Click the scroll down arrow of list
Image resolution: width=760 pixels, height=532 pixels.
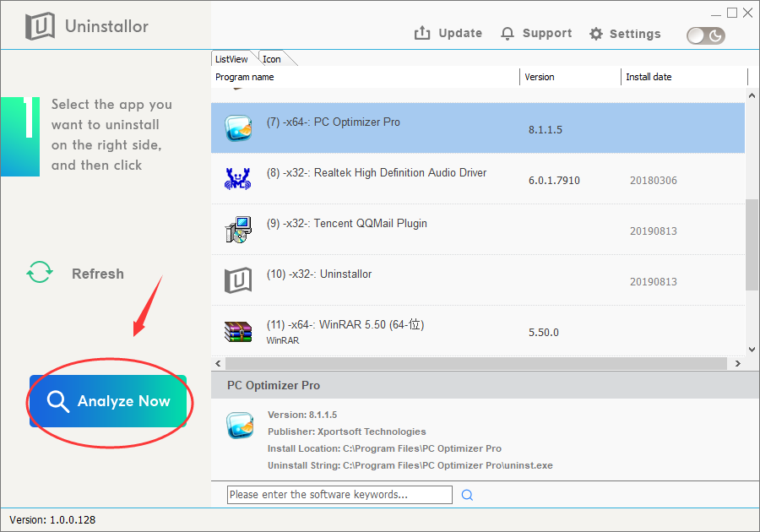[x=752, y=350]
